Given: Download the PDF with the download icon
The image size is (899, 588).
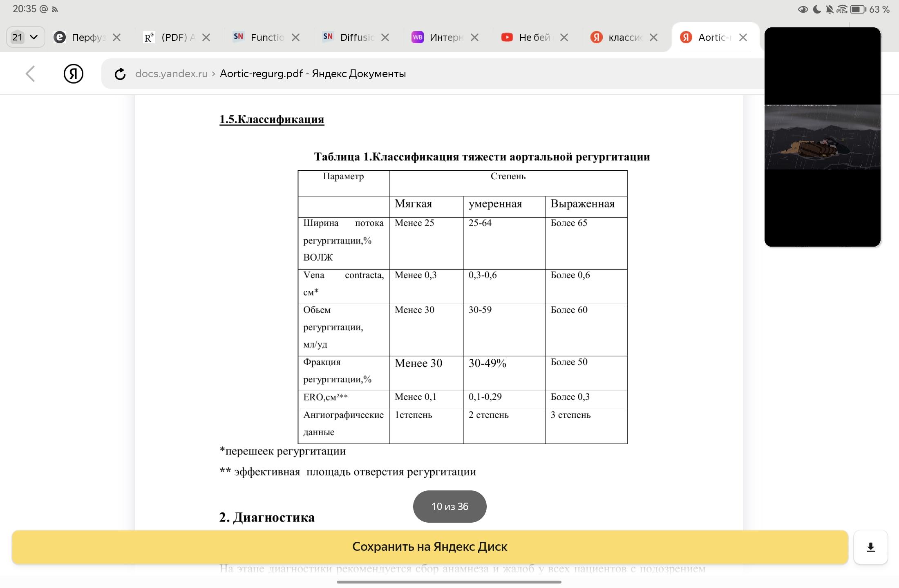Looking at the screenshot, I should point(871,547).
